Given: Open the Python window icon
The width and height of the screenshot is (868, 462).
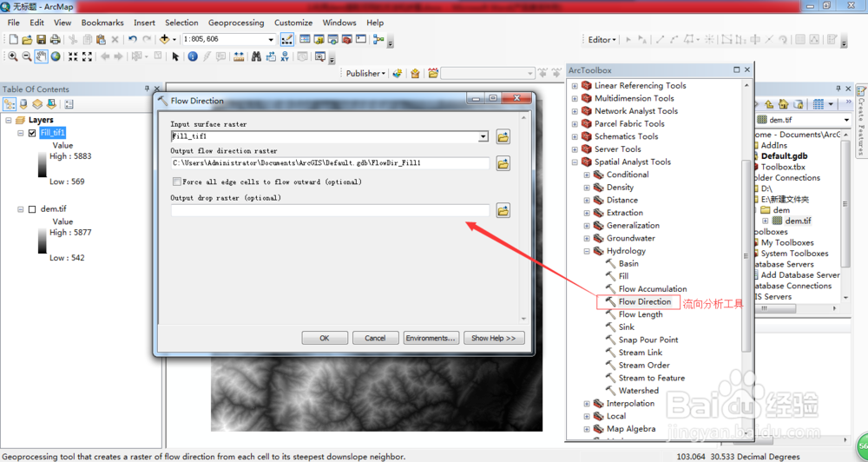Looking at the screenshot, I should pos(361,39).
